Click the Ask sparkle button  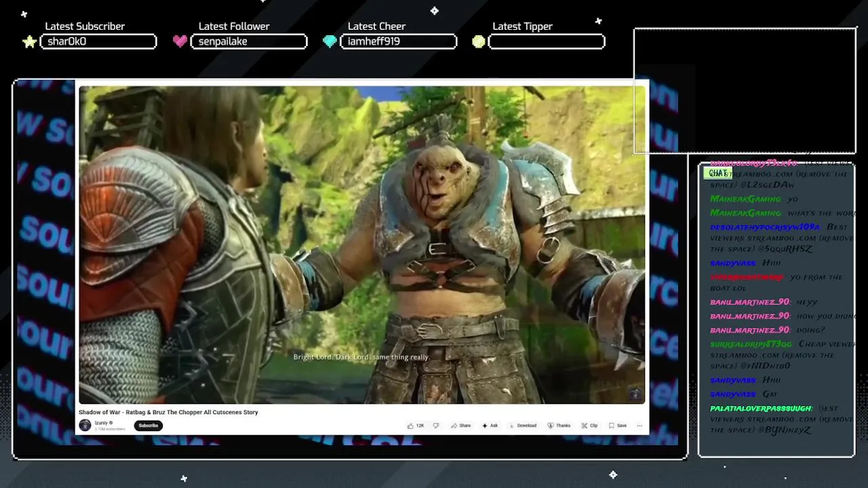click(490, 426)
